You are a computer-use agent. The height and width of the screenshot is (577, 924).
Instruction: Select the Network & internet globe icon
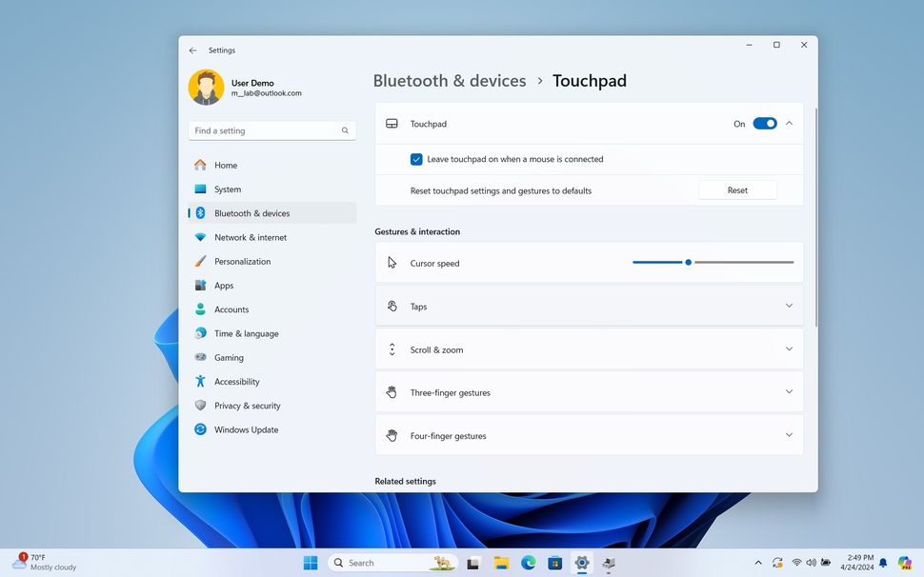tap(200, 237)
